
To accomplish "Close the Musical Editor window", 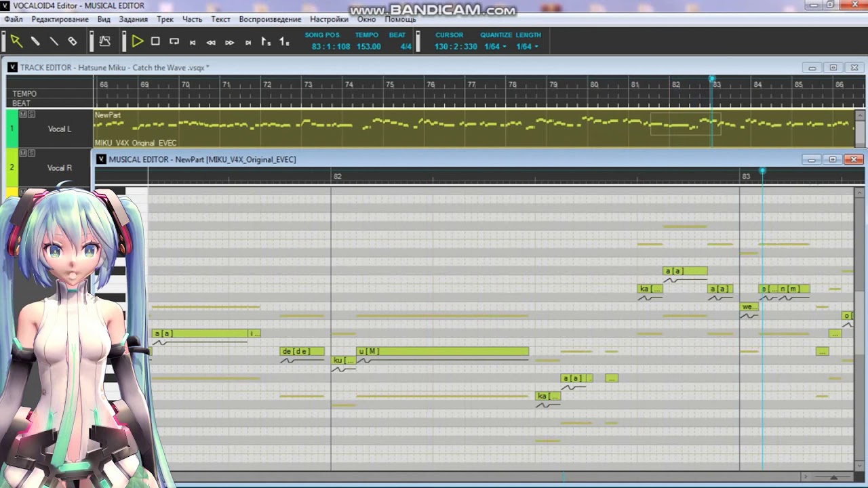I will point(854,159).
